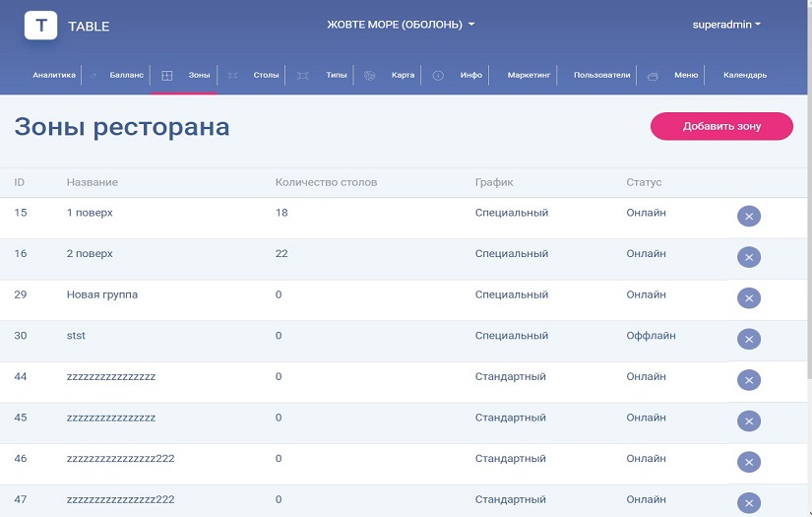This screenshot has width=812, height=517.
Task: Open the "Новая группа" zone row
Action: pyautogui.click(x=404, y=300)
